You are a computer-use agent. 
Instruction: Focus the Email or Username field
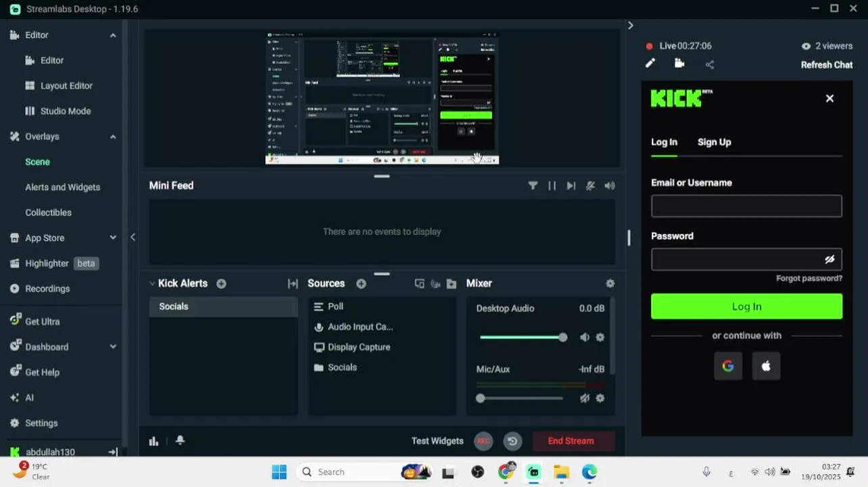pos(746,206)
